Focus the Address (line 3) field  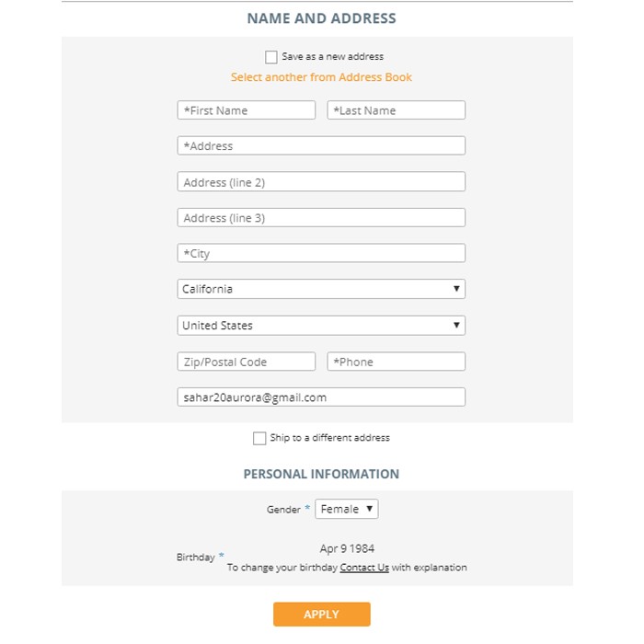tap(321, 218)
